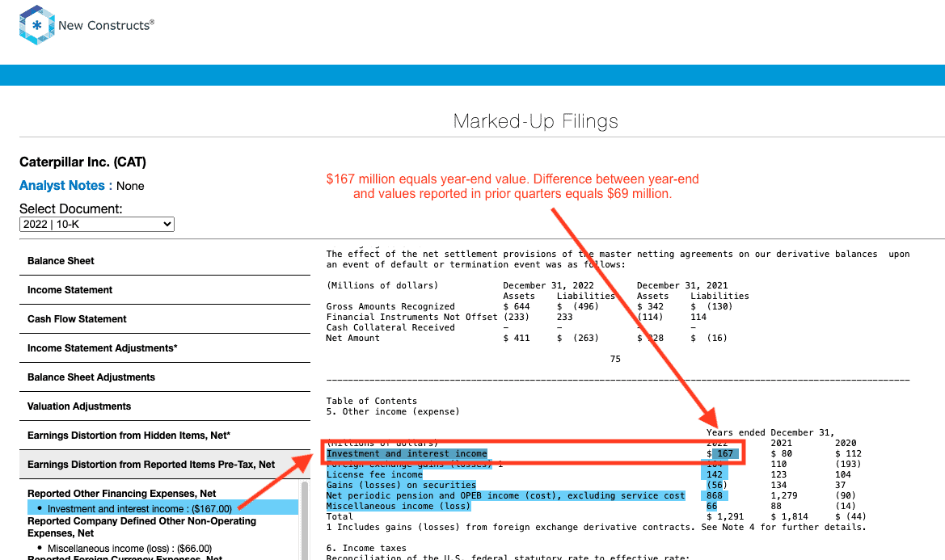Click the highlighted 66 value in filing
This screenshot has height=560, width=945.
pyautogui.click(x=711, y=507)
